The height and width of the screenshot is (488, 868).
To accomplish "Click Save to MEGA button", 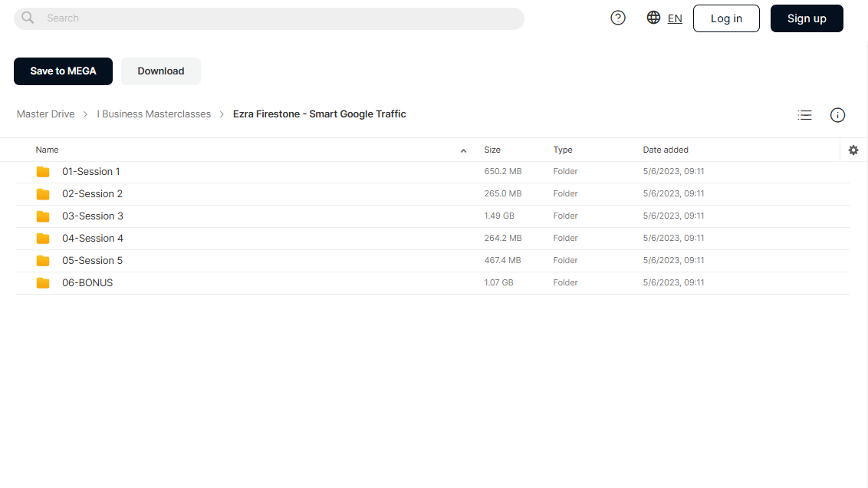I will point(63,71).
